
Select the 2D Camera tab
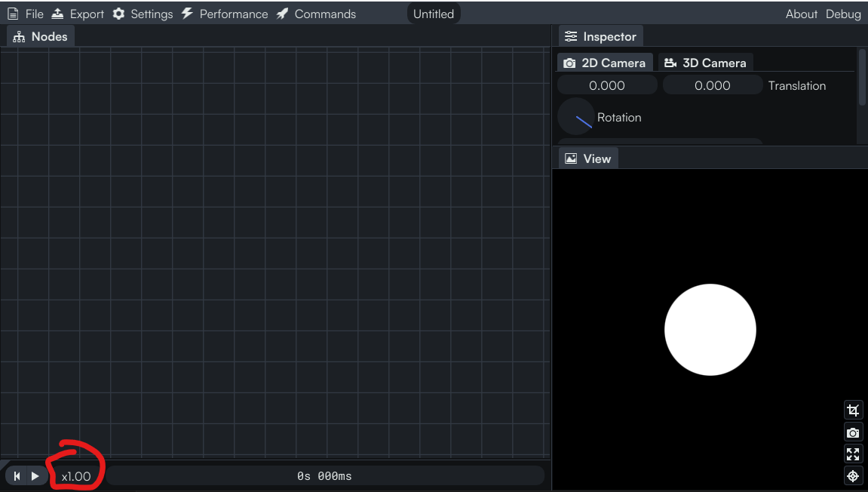tap(605, 63)
